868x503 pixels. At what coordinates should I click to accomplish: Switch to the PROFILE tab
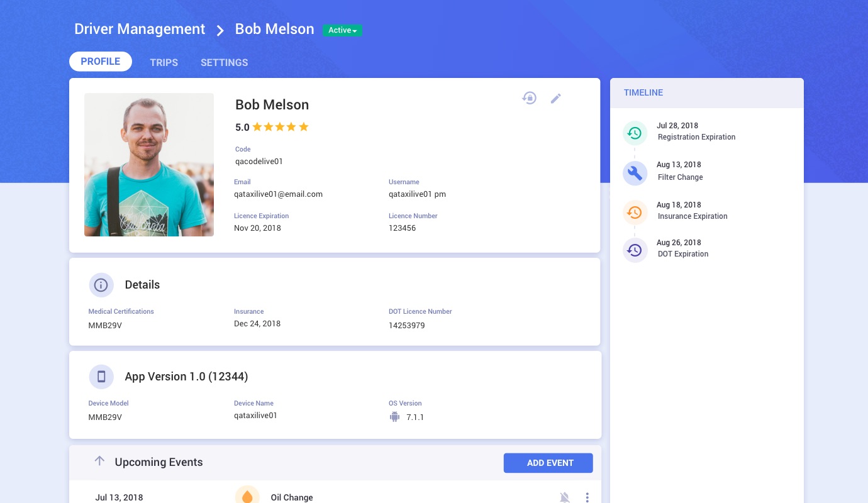[101, 62]
